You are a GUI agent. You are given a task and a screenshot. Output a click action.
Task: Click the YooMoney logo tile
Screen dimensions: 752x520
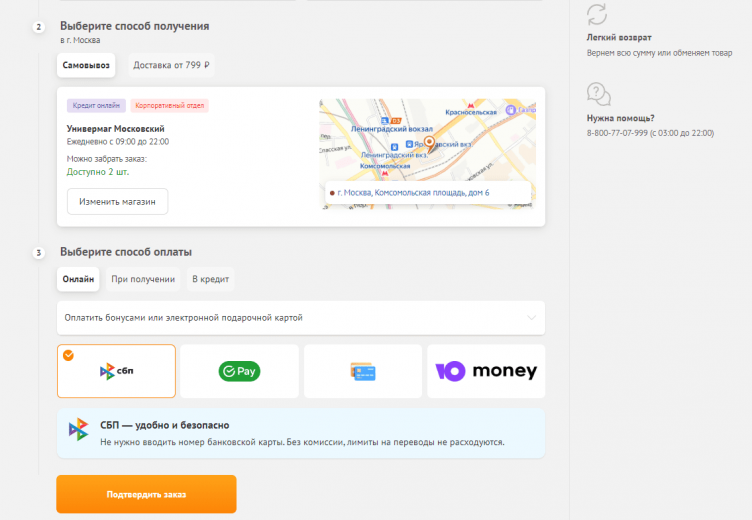(x=486, y=371)
